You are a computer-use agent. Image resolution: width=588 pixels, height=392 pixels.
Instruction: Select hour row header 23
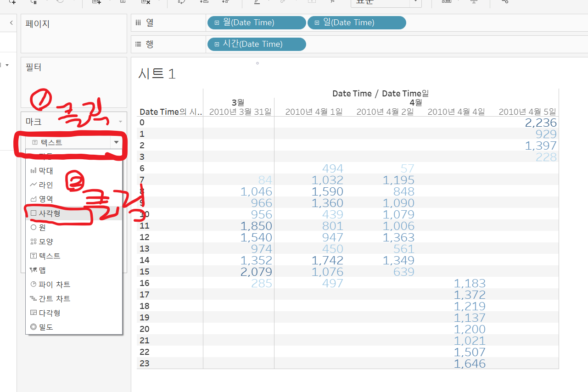tap(144, 364)
